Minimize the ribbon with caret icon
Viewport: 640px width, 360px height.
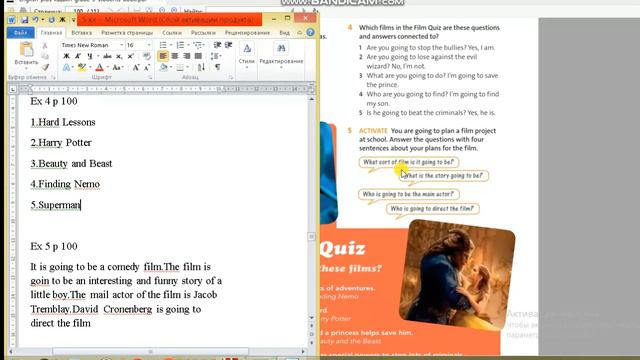pos(300,32)
